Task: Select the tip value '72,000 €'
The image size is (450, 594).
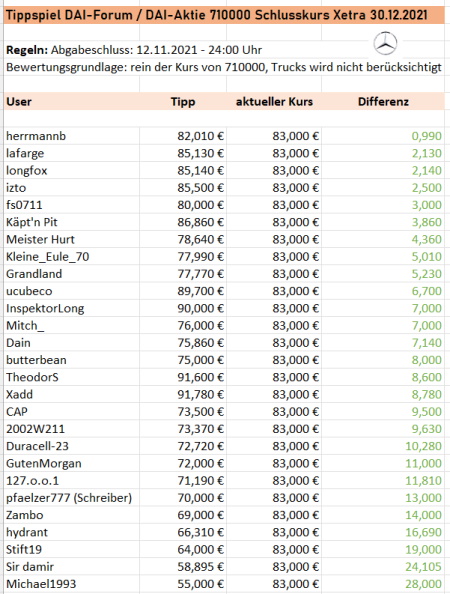Action: pyautogui.click(x=200, y=464)
